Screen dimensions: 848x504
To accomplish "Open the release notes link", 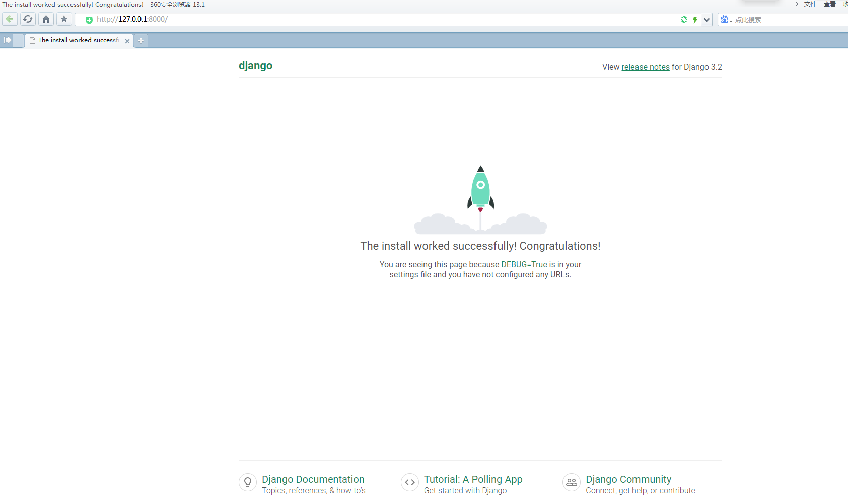I will 646,67.
